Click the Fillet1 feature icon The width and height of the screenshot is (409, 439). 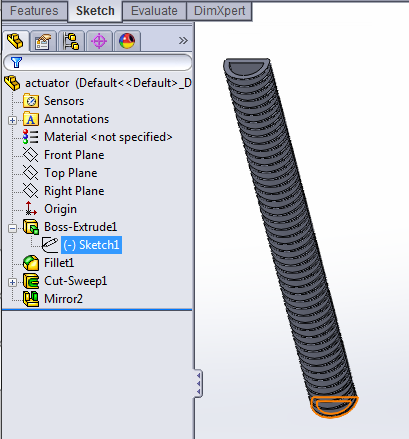(x=31, y=263)
